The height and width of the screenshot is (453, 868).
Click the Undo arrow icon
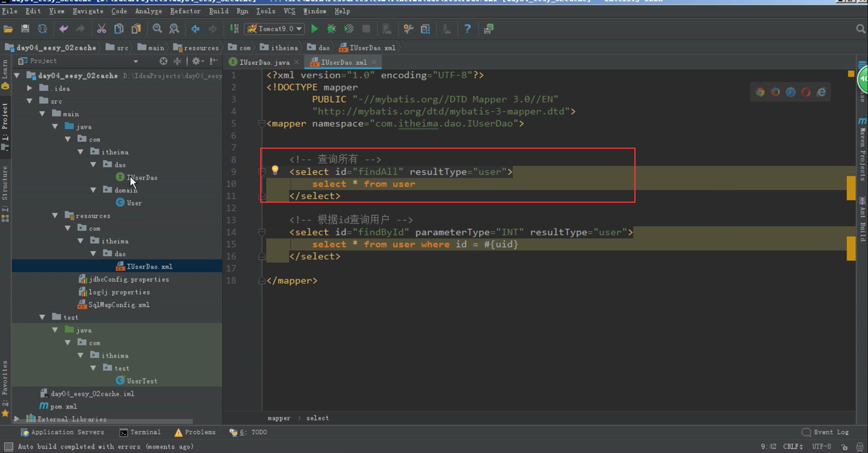pyautogui.click(x=64, y=29)
